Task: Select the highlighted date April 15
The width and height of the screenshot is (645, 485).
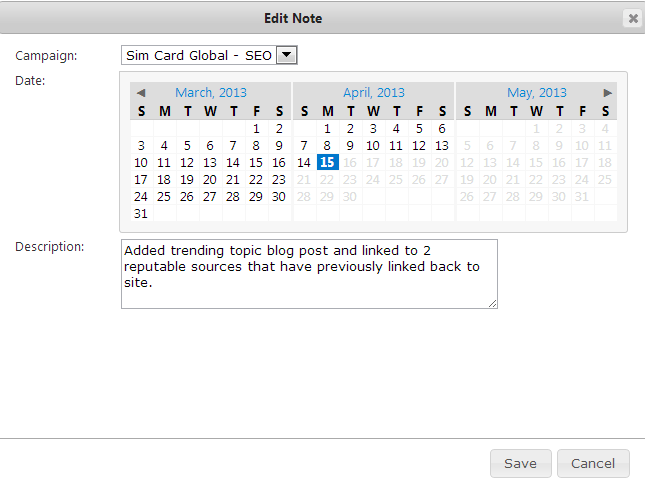Action: pyautogui.click(x=327, y=163)
